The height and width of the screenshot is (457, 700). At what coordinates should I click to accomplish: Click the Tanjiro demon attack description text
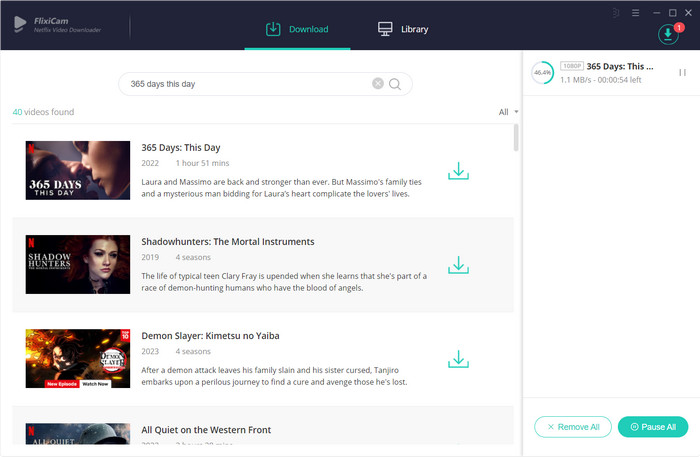[x=274, y=376]
